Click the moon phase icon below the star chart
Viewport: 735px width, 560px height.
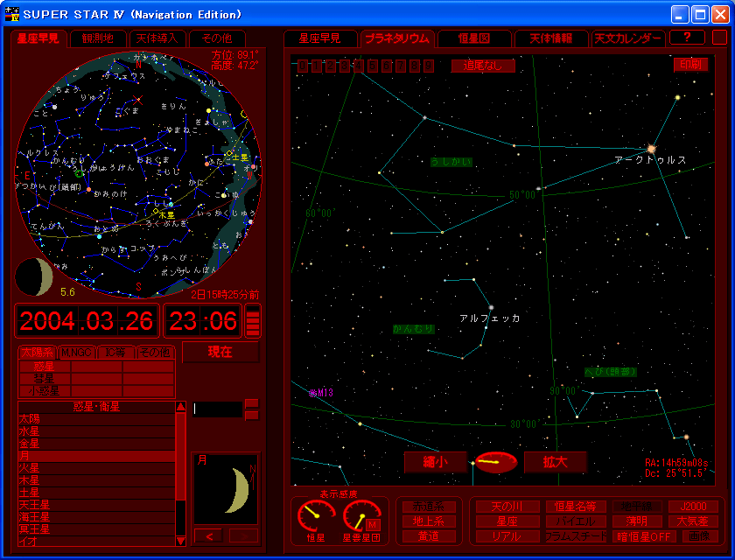coord(34,276)
